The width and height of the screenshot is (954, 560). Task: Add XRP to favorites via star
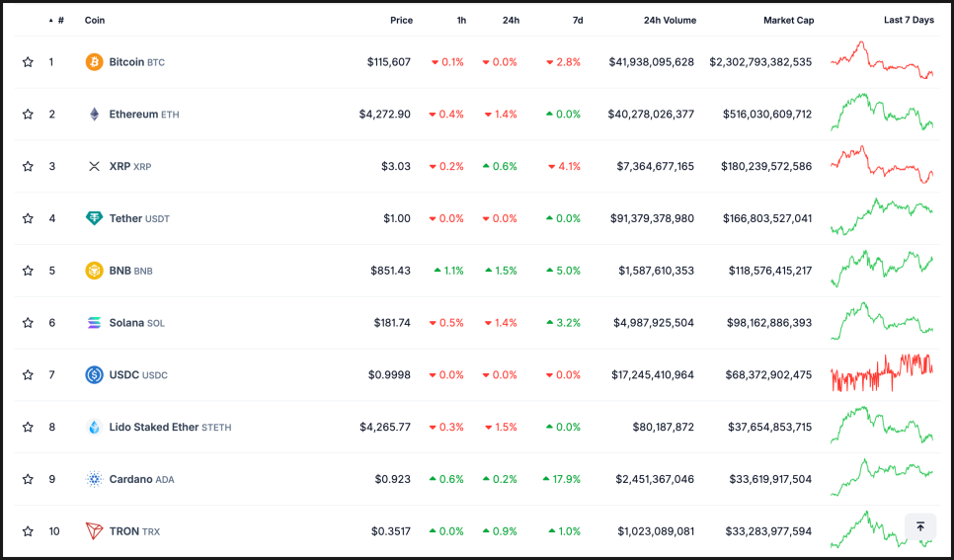point(28,166)
